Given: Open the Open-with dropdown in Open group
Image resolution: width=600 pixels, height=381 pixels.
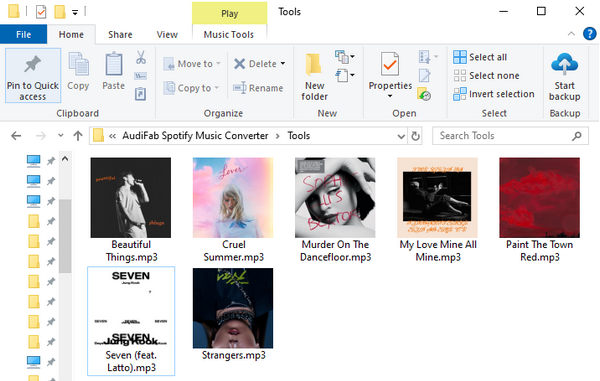Looking at the screenshot, I should pyautogui.click(x=428, y=57).
